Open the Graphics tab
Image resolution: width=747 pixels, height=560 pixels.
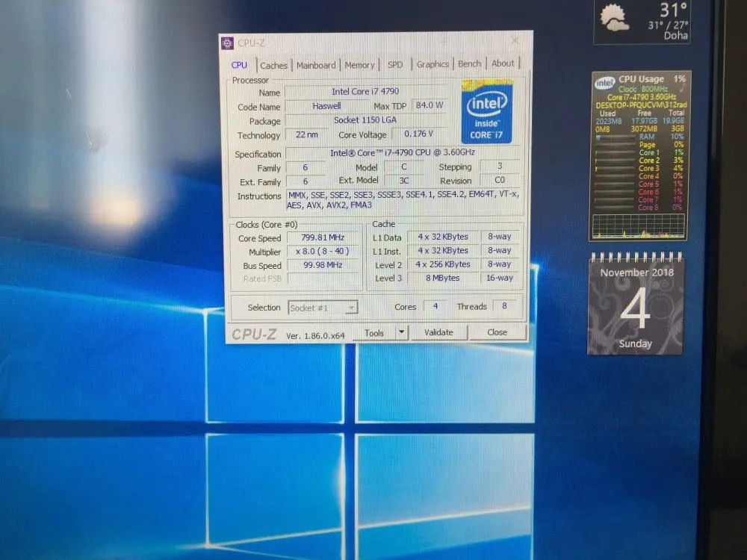point(433,63)
